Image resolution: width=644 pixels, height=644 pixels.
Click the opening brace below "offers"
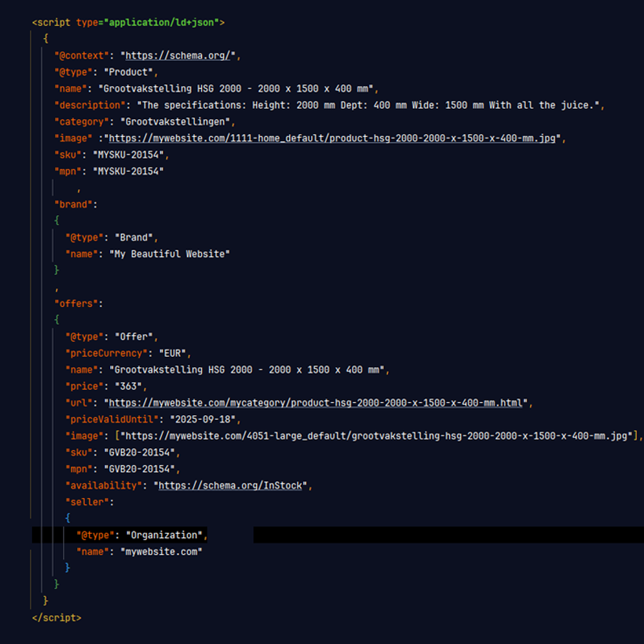[x=57, y=320]
